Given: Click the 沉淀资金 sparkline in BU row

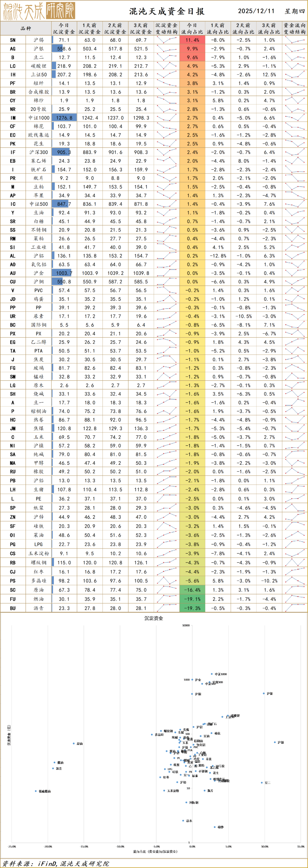Looking at the screenshot, I should coord(167,608).
